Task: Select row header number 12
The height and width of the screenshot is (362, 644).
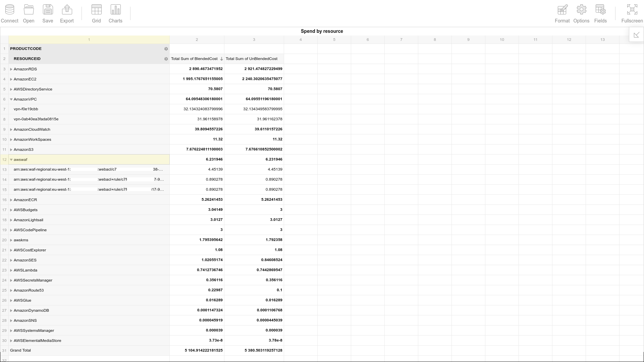Action: [x=4, y=160]
